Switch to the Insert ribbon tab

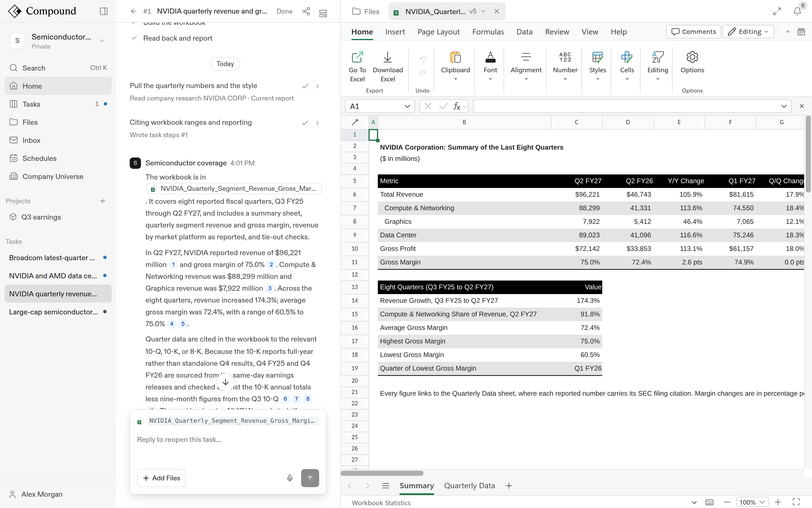395,32
